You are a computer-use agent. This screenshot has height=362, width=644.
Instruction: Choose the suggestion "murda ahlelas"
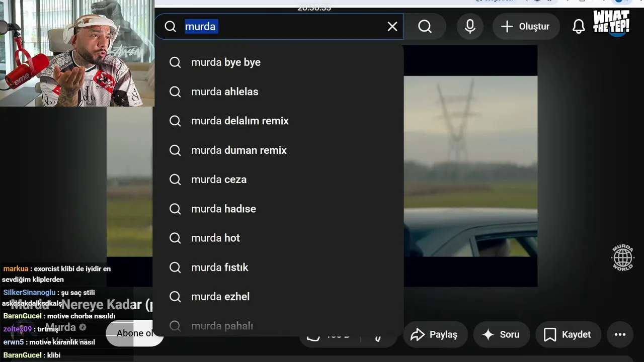(x=278, y=92)
